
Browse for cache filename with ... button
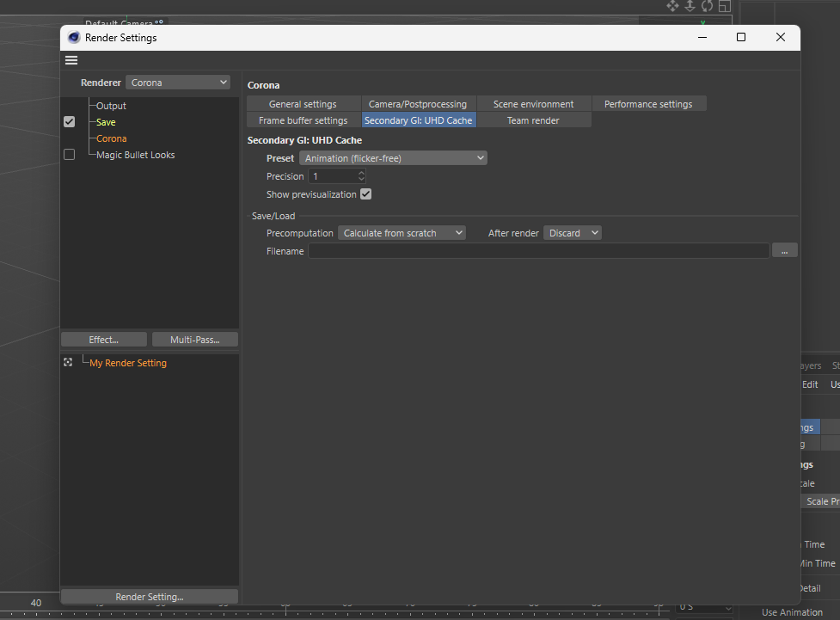coord(785,250)
